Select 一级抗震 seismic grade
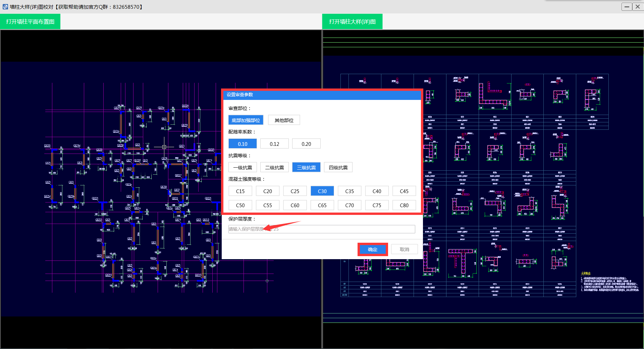The height and width of the screenshot is (349, 644). point(243,167)
